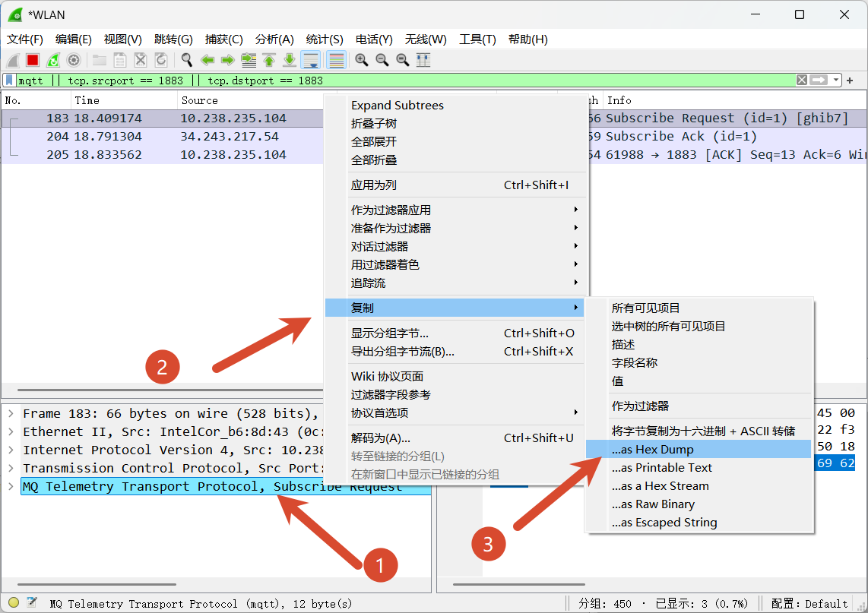Image resolution: width=868 pixels, height=613 pixels.
Task: Expand MQ Telemetry Transport Protocol node
Action: pos(11,486)
